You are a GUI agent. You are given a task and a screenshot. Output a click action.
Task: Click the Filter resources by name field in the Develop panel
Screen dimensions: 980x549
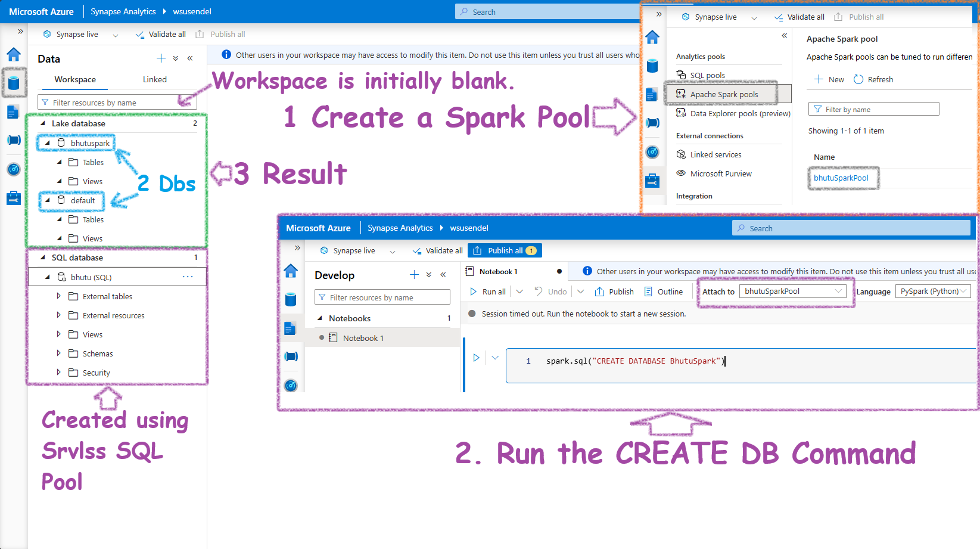[382, 297]
